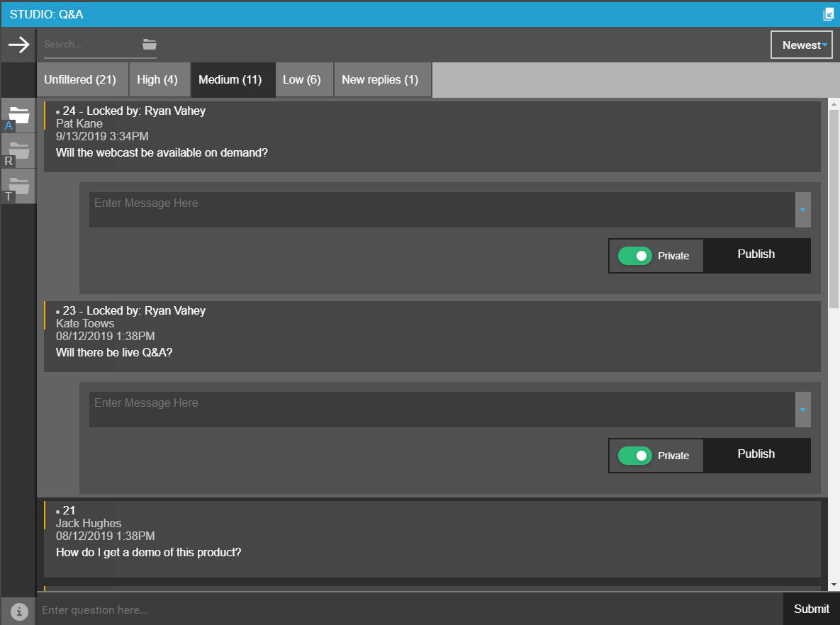The height and width of the screenshot is (625, 840).
Task: Expand canned replies arrow for question 23
Action: [x=802, y=410]
